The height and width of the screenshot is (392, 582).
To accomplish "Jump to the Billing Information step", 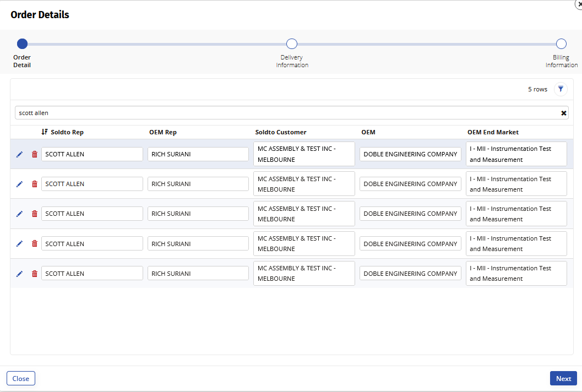I will [561, 44].
